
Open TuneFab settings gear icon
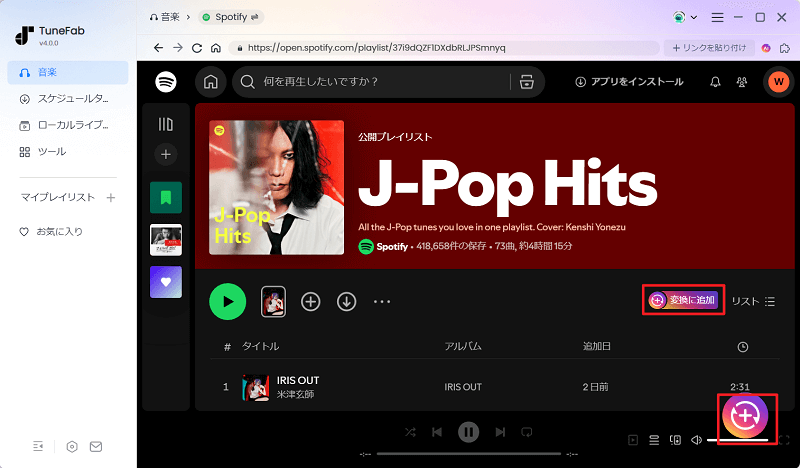pos(72,446)
